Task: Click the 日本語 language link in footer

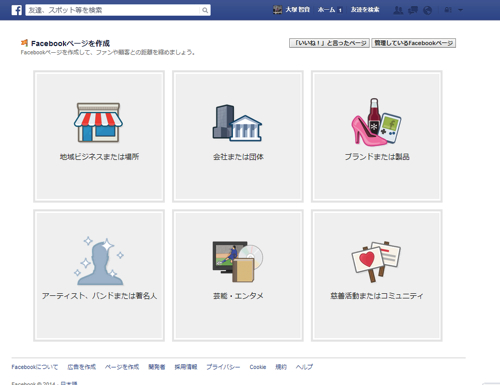Action: point(69,383)
